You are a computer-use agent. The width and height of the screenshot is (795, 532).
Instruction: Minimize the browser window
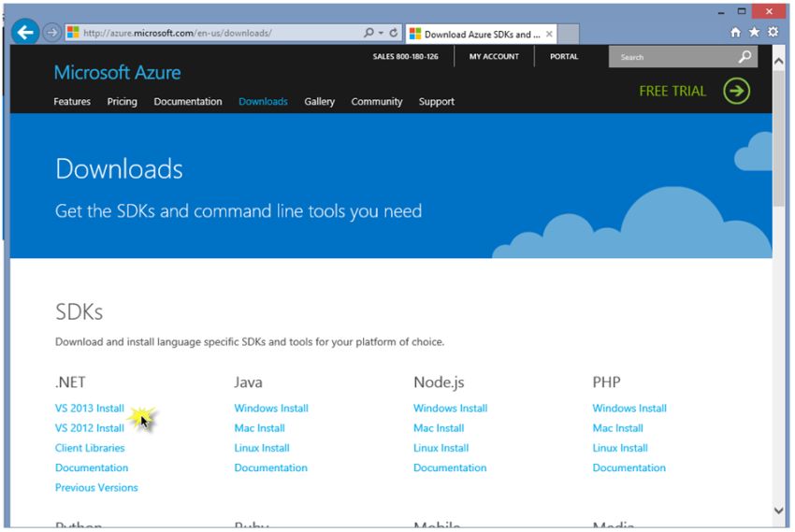[x=721, y=12]
